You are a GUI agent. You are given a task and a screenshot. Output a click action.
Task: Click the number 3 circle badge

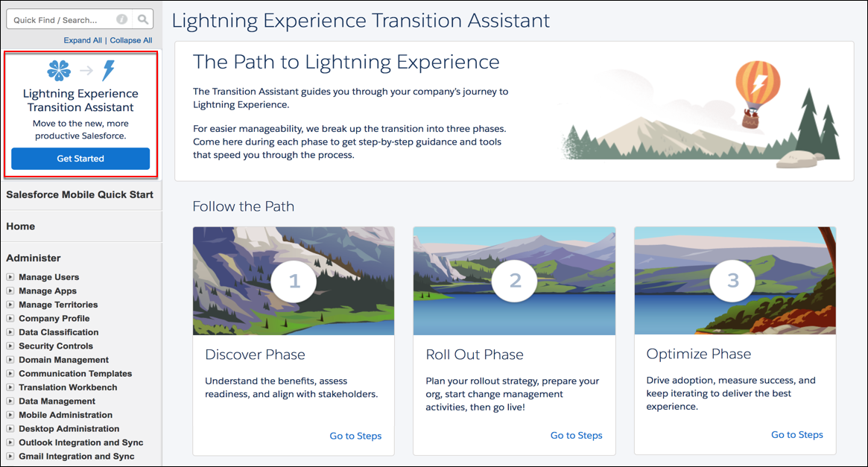(x=732, y=280)
